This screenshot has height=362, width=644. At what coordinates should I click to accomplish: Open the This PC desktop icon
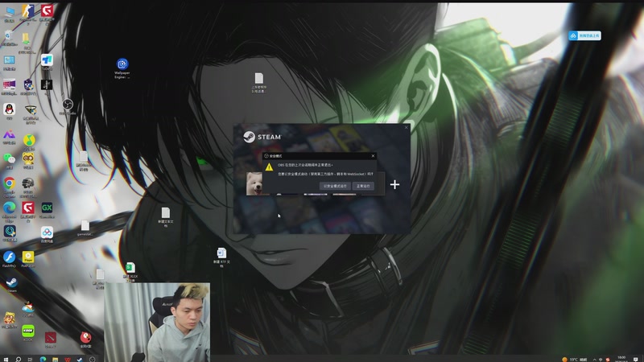click(x=10, y=14)
